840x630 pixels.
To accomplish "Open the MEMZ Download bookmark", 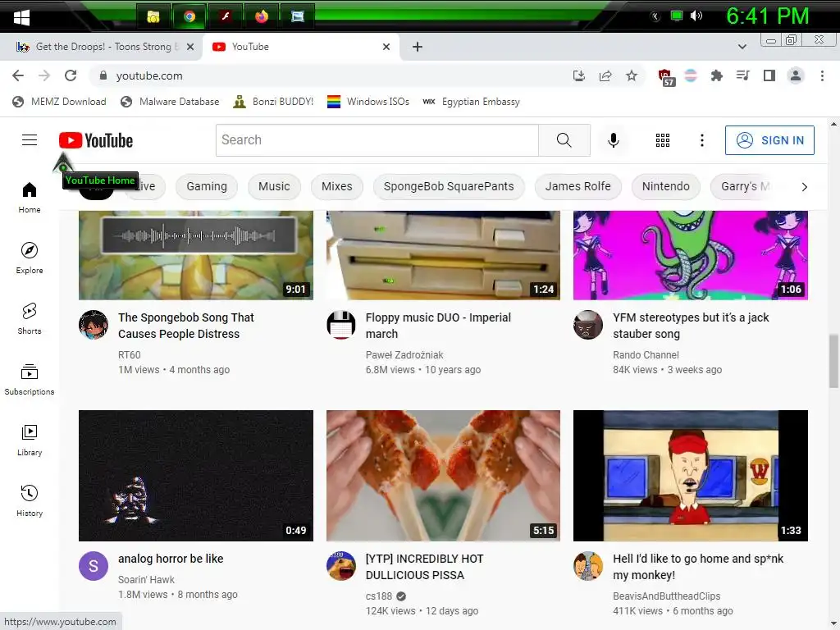I will point(59,102).
